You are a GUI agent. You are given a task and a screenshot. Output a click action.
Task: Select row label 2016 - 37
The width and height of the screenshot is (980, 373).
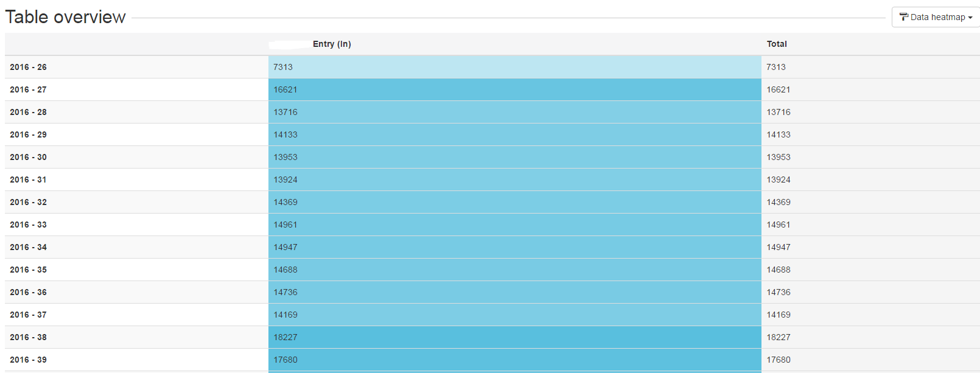28,315
